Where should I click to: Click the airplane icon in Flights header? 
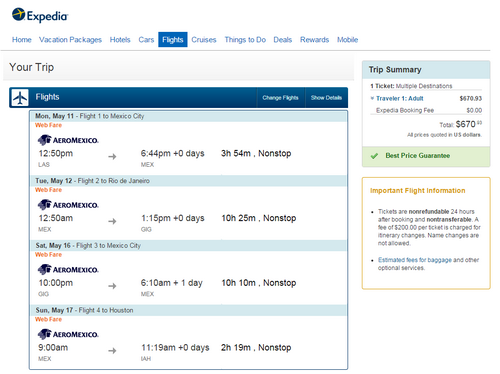click(x=20, y=98)
